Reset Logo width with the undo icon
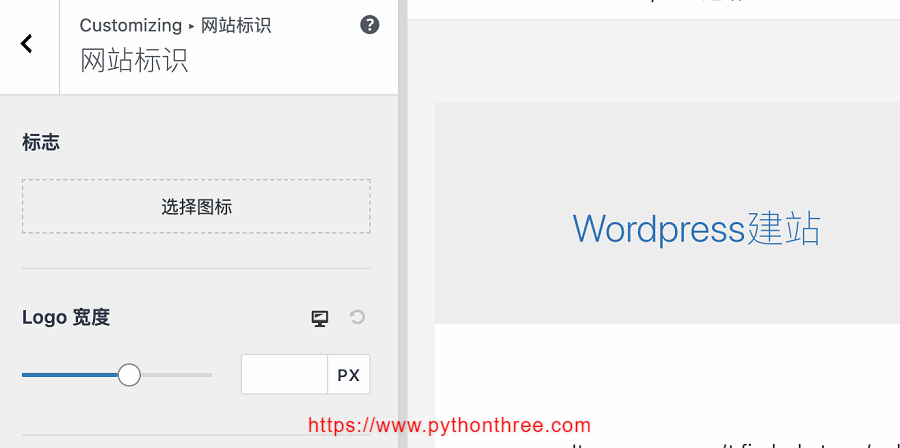Screen dimensions: 900x448 coord(358,317)
